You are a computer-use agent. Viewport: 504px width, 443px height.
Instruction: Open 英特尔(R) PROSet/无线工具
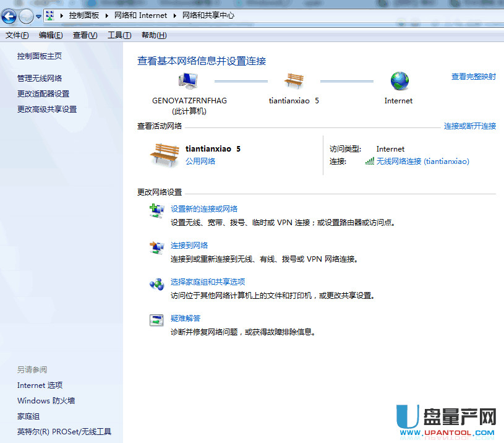click(x=64, y=431)
